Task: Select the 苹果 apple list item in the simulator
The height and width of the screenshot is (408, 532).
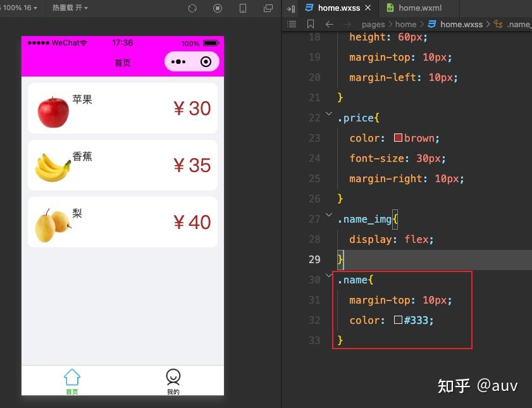Action: pos(122,108)
